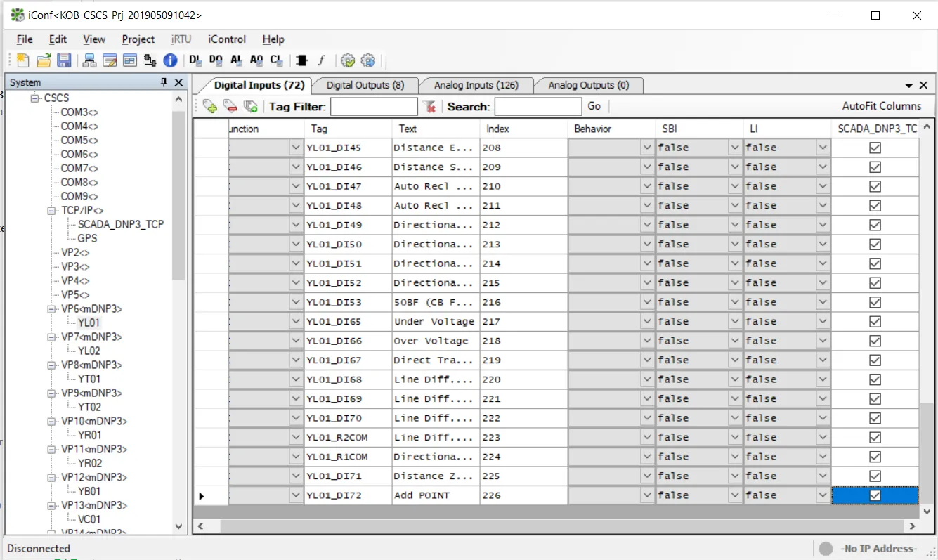Click in the Tag Filter field
Image resolution: width=938 pixels, height=560 pixels.
(374, 107)
